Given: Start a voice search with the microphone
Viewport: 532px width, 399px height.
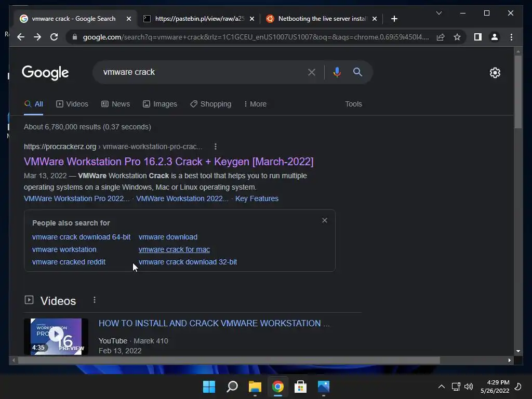Looking at the screenshot, I should point(337,72).
